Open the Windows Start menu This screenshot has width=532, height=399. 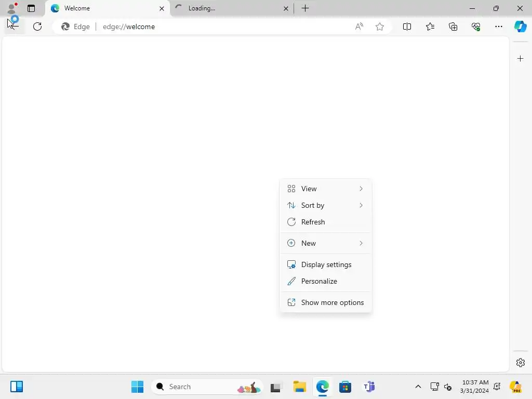pyautogui.click(x=137, y=387)
